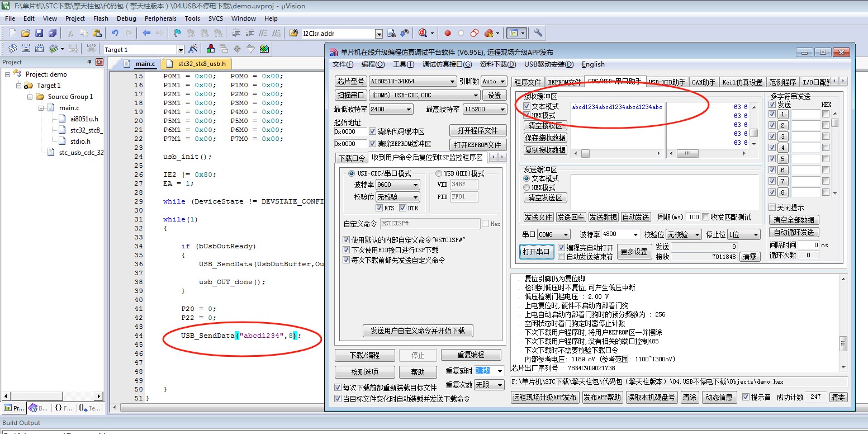Open the Configuration wrench icon
The width and height of the screenshot is (868, 434).
[538, 33]
